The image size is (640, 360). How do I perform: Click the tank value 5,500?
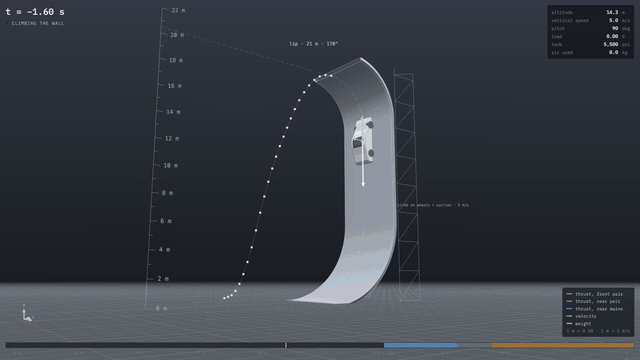(x=611, y=44)
